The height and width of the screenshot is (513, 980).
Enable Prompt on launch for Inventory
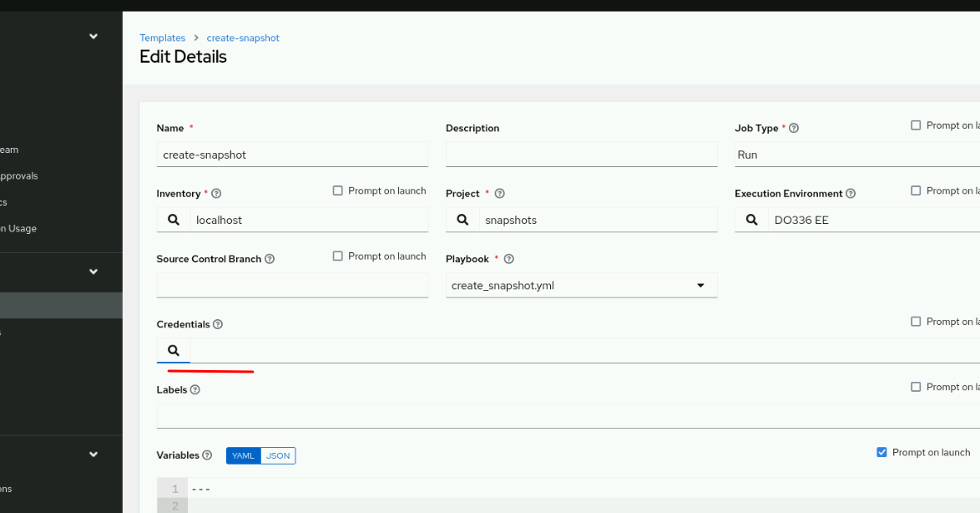click(x=338, y=190)
